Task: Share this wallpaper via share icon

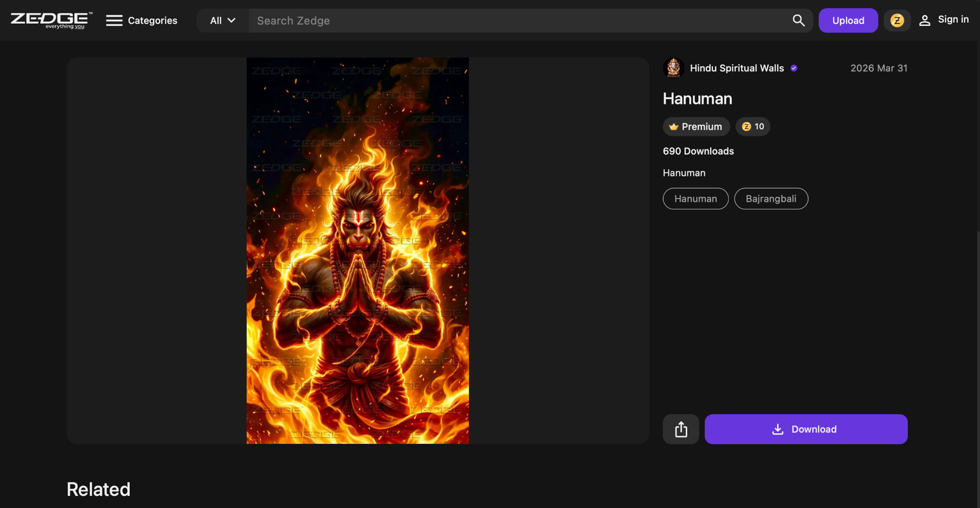Action: pyautogui.click(x=681, y=429)
